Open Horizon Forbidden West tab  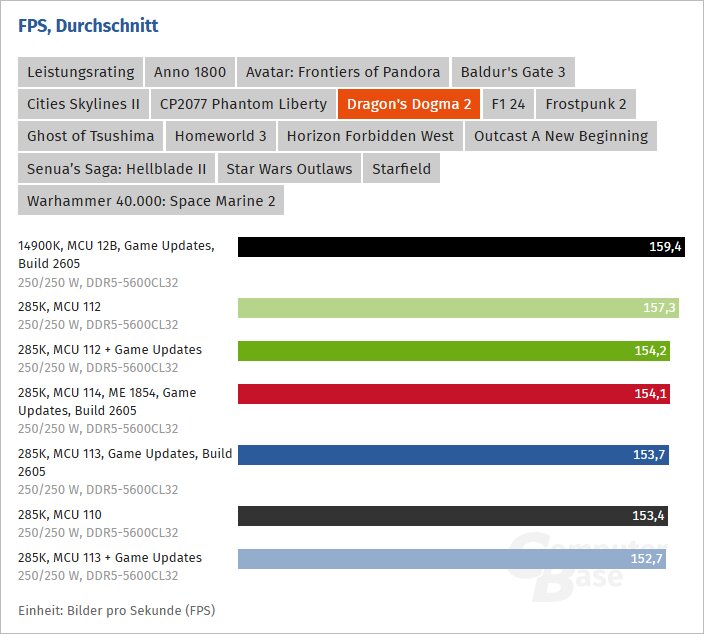(370, 136)
